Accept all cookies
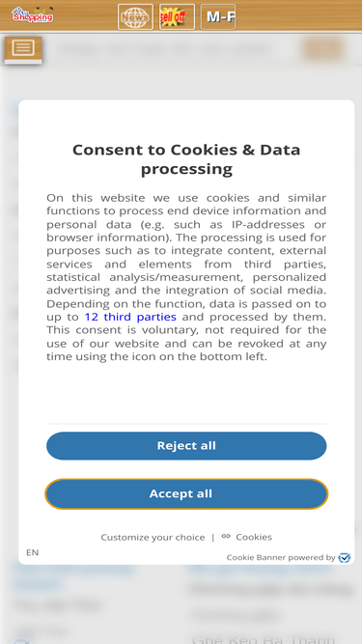Image resolution: width=362 pixels, height=644 pixels. click(186, 493)
